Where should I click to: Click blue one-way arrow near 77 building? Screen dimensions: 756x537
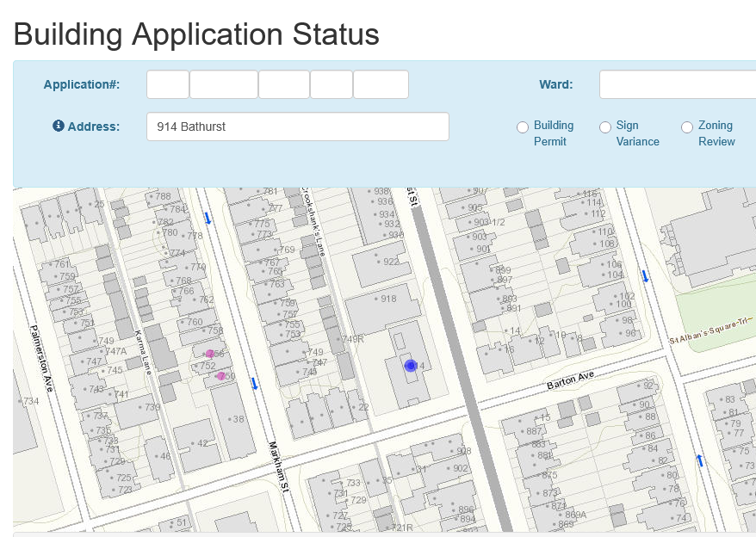700,461
